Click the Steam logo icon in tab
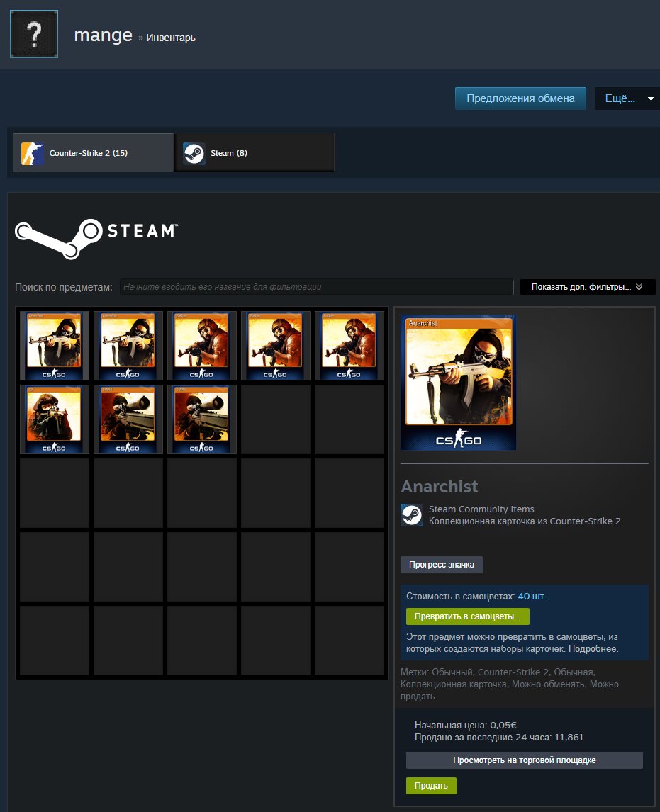 pos(194,153)
